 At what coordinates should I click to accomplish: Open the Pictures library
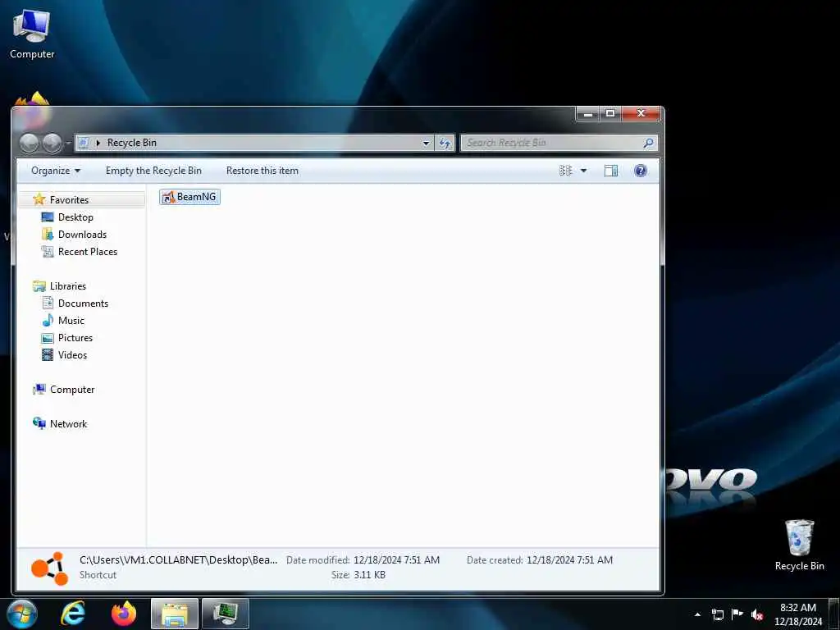pyautogui.click(x=75, y=337)
